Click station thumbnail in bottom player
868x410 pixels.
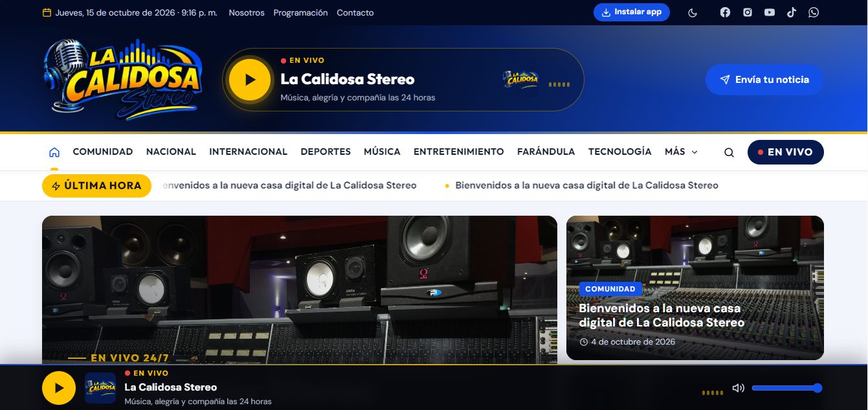click(x=100, y=388)
